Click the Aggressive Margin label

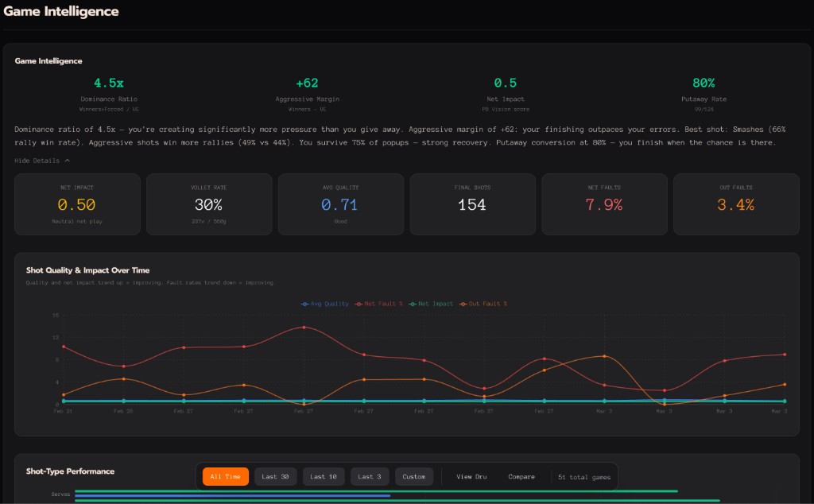[308, 99]
